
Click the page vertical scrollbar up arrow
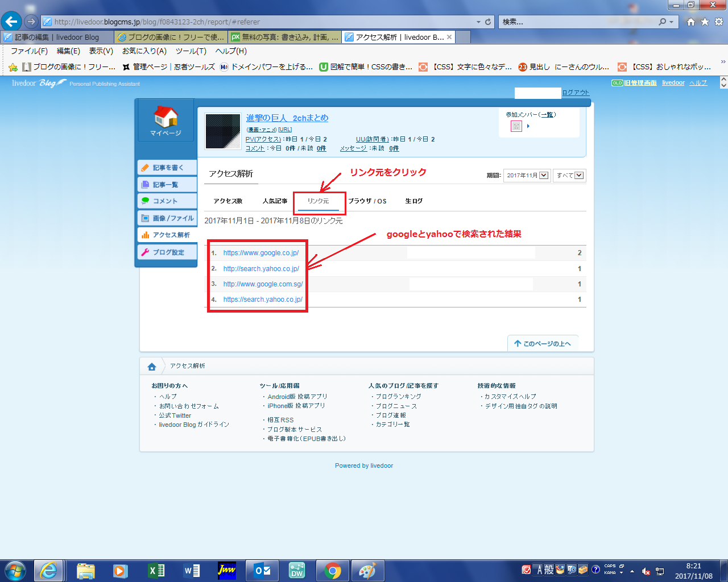click(723, 80)
